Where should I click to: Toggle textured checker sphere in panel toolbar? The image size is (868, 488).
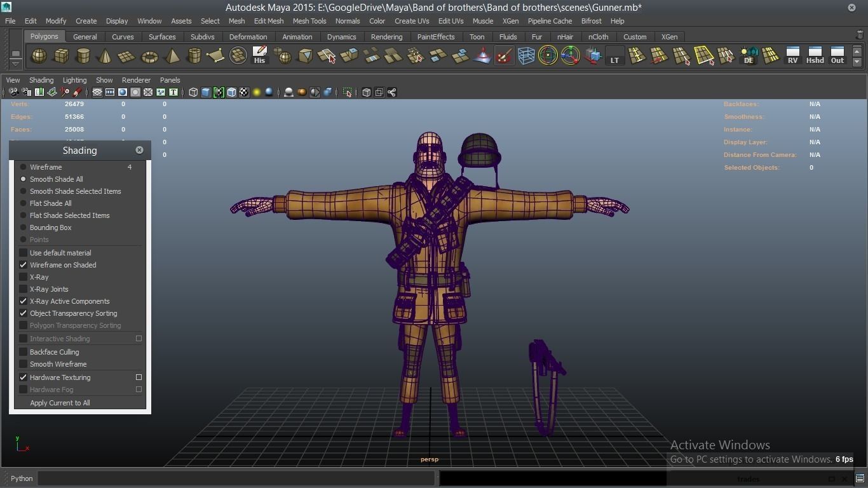tap(244, 93)
